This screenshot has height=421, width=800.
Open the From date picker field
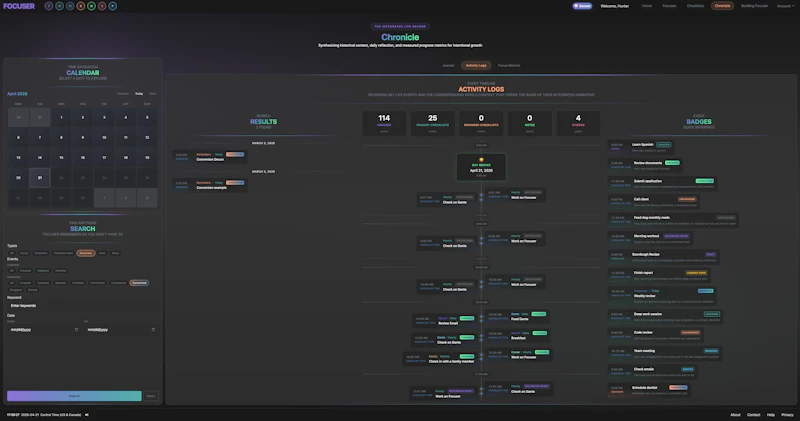click(44, 330)
